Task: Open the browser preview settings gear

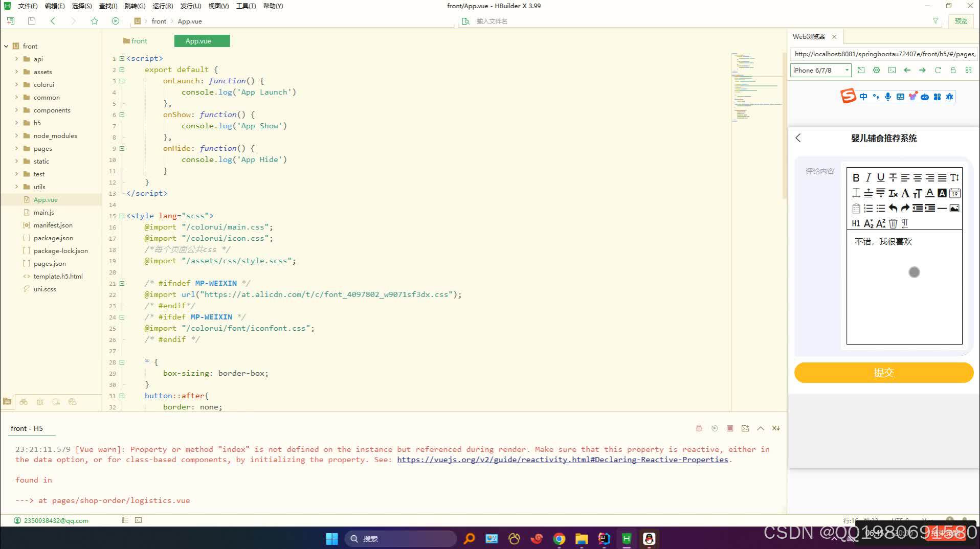Action: click(876, 70)
